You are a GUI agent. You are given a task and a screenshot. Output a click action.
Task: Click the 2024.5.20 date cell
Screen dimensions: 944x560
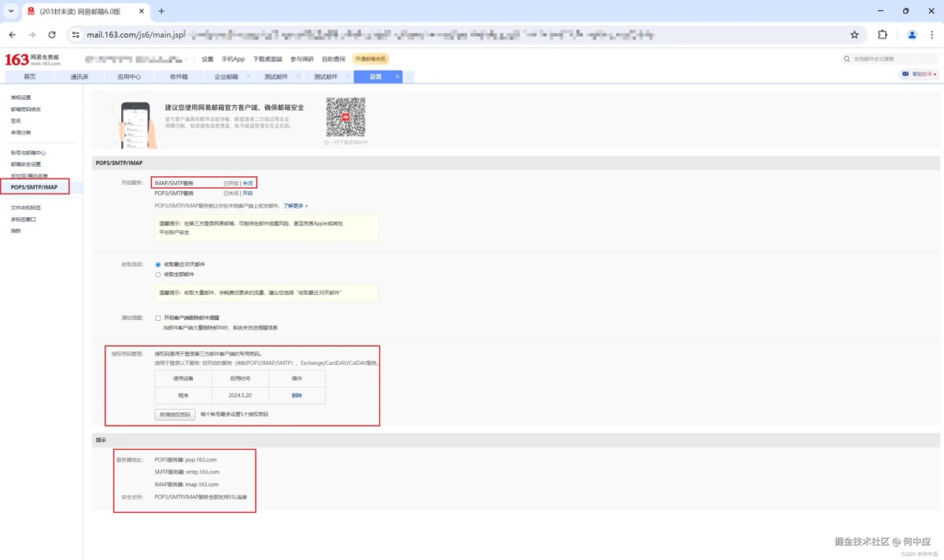[240, 396]
